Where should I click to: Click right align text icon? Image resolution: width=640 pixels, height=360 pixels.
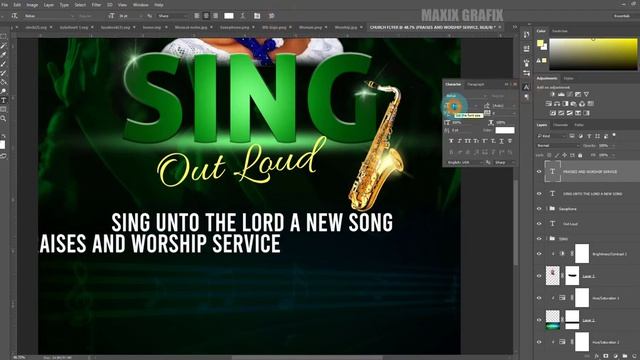pyautogui.click(x=216, y=16)
